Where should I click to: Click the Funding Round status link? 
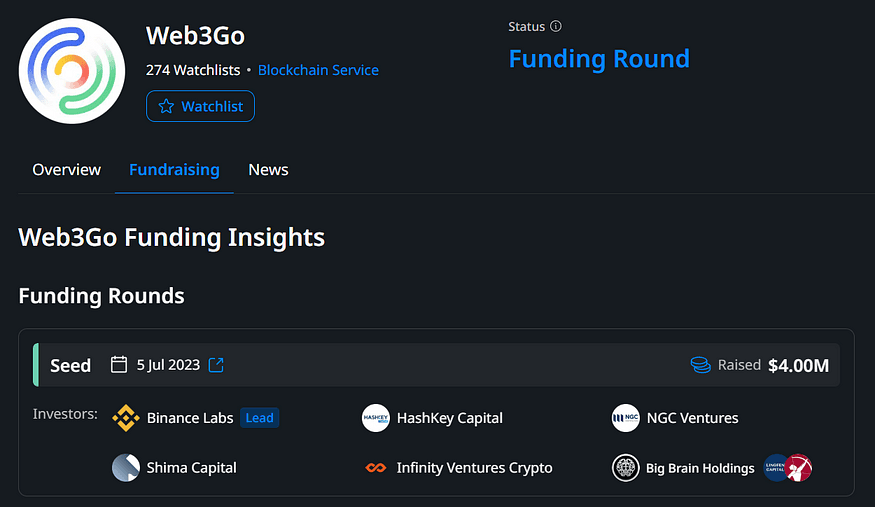click(599, 59)
